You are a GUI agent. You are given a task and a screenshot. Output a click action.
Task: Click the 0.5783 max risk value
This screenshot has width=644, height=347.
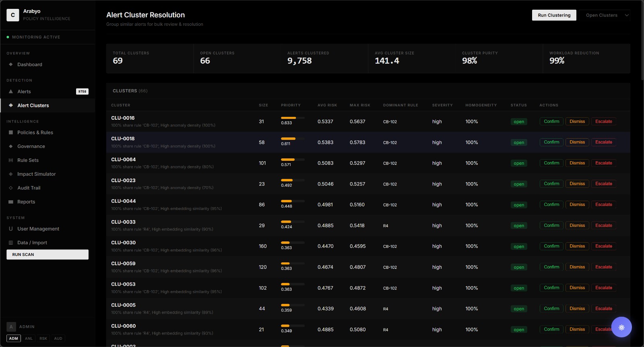coord(357,143)
